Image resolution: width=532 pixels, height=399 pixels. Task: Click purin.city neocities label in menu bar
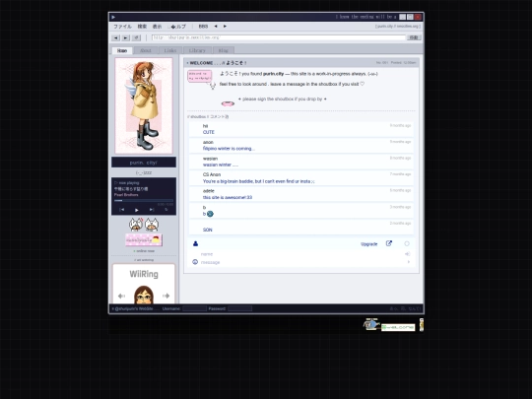(398, 27)
